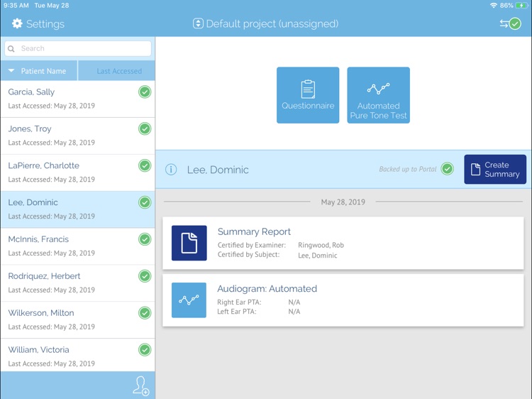Tap the Wi-Fi status icon
The image size is (532, 399).
493,6
